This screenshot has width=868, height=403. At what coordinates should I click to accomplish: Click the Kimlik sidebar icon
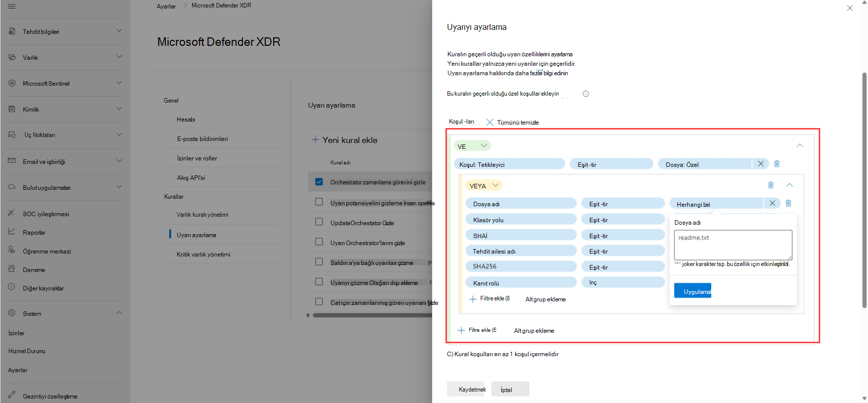click(x=12, y=109)
